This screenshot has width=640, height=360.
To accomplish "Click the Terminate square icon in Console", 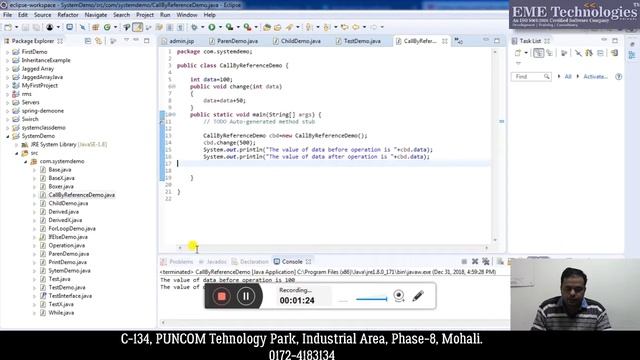I will [x=464, y=262].
